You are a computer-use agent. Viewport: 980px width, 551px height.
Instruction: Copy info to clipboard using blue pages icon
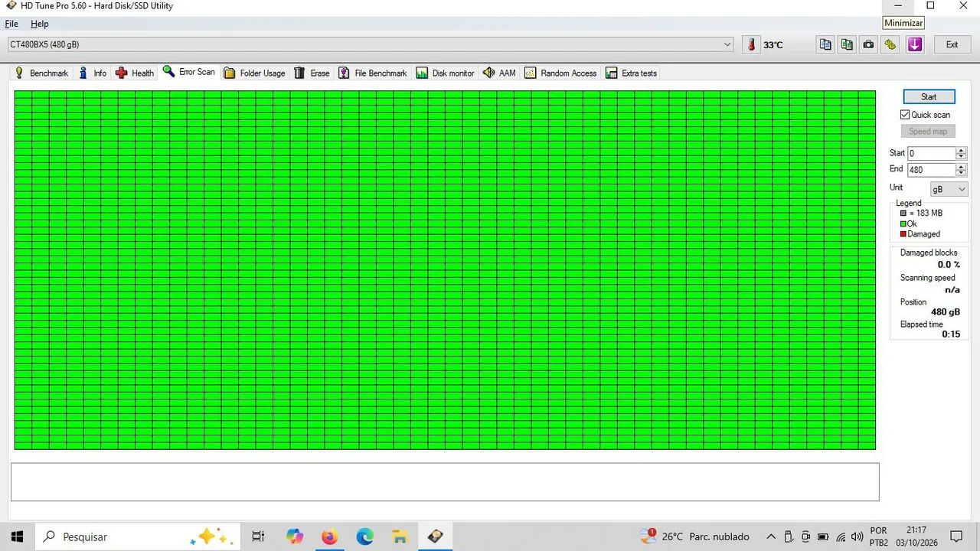point(825,44)
